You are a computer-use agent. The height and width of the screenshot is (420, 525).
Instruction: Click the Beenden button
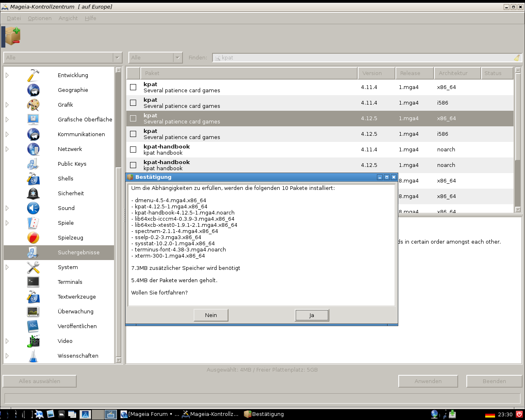pyautogui.click(x=494, y=381)
